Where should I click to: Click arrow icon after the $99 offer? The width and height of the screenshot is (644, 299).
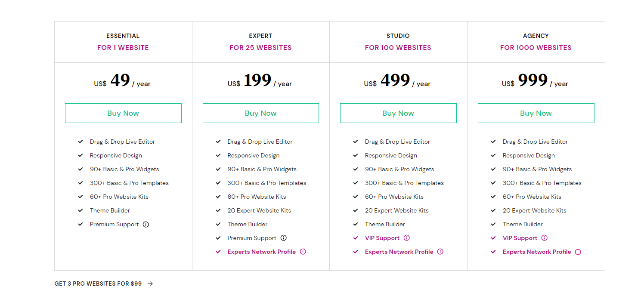[x=150, y=284]
